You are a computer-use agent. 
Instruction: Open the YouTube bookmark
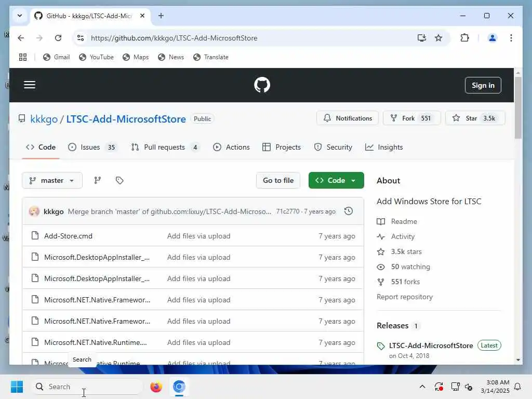tap(96, 57)
